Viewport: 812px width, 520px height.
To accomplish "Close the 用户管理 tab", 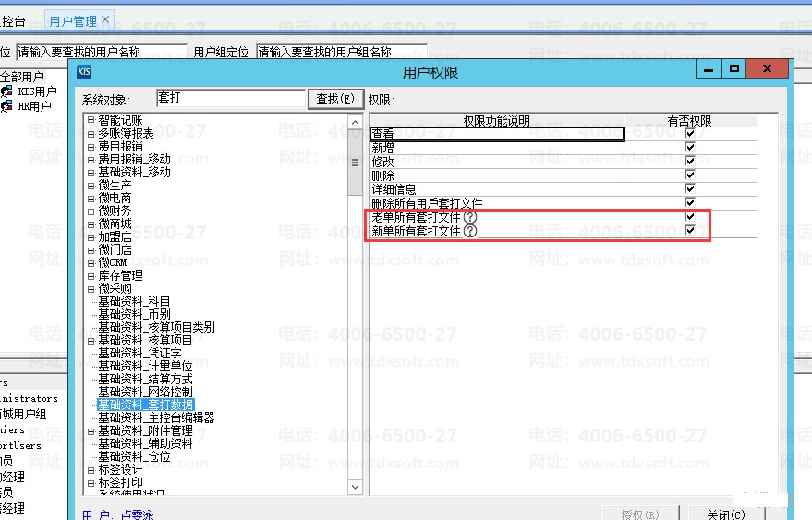I will pyautogui.click(x=105, y=19).
